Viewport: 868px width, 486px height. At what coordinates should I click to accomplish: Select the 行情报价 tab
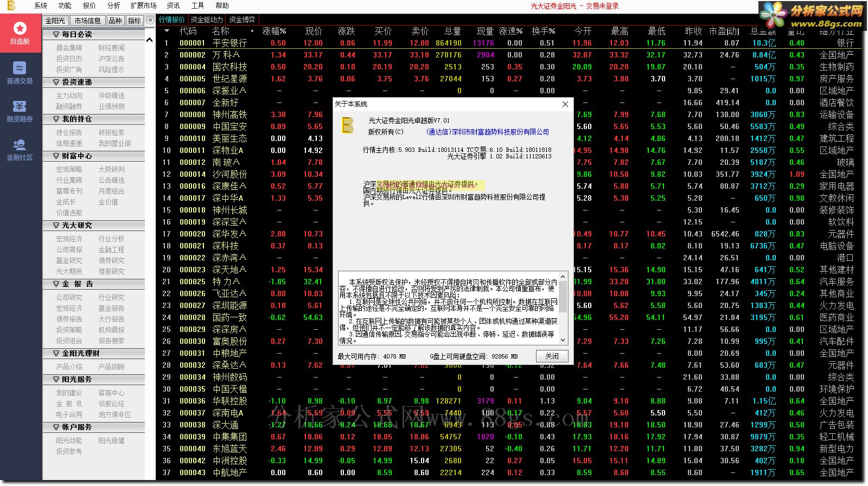tap(172, 20)
